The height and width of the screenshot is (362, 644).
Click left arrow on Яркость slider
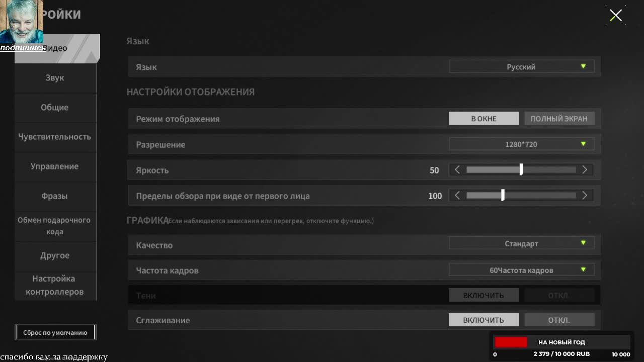click(457, 170)
